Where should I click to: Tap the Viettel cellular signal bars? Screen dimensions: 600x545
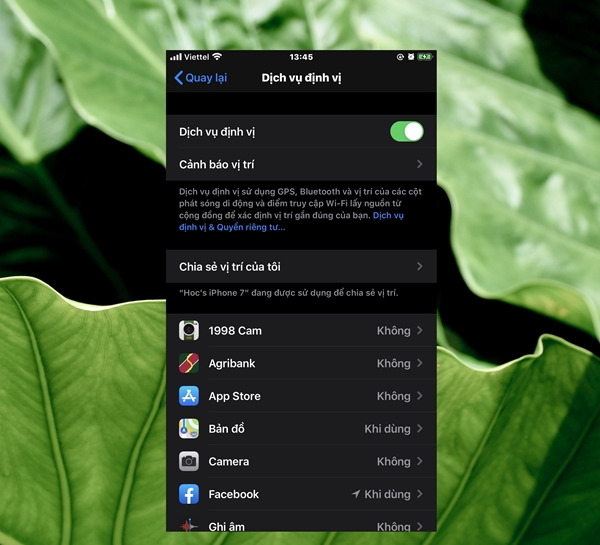click(x=176, y=57)
